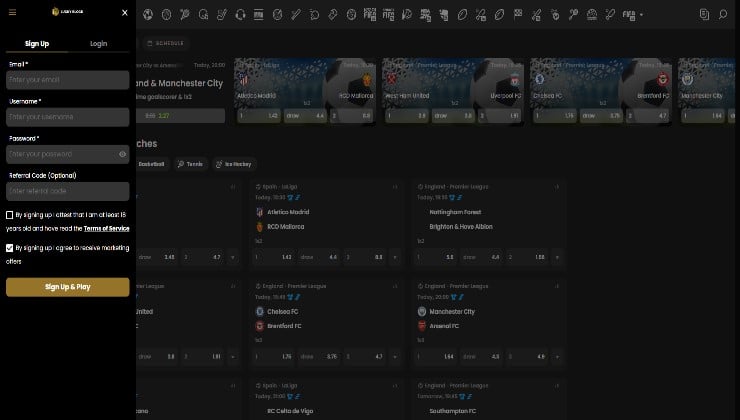The width and height of the screenshot is (740, 420).
Task: Click RC Celta de Vigo team name
Action: click(290, 411)
